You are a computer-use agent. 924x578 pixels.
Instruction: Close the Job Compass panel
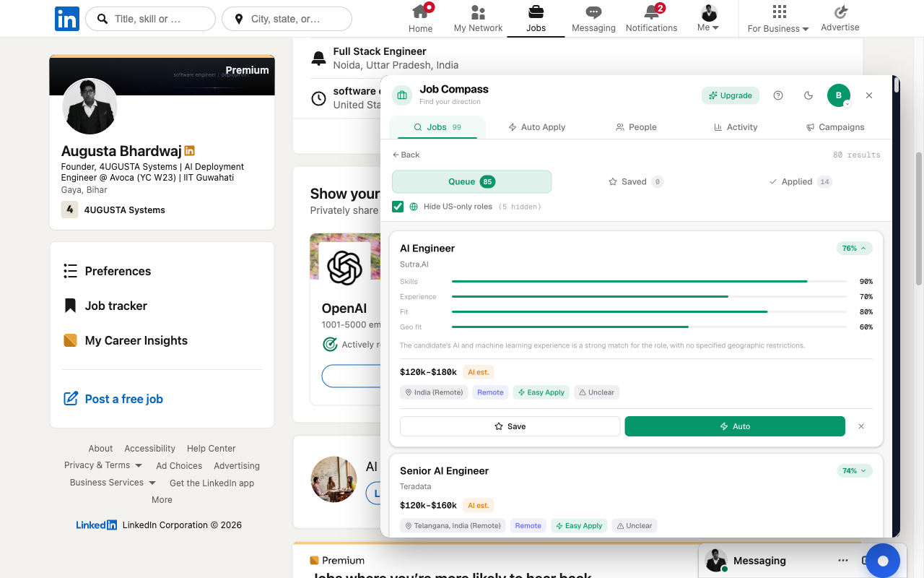869,95
